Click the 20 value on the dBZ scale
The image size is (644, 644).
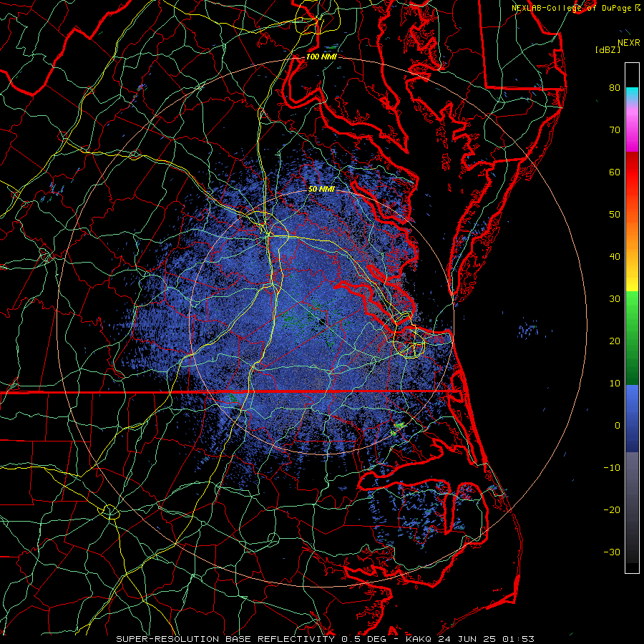(615, 341)
